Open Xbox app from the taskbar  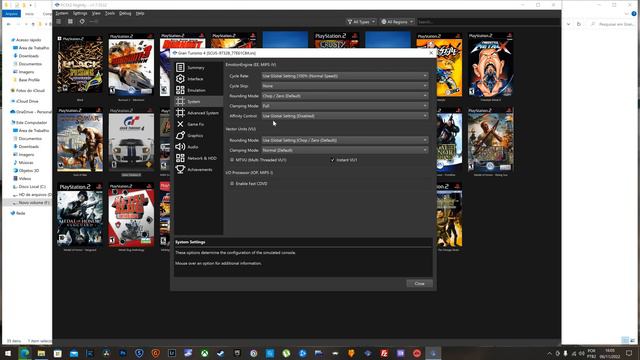(204, 353)
